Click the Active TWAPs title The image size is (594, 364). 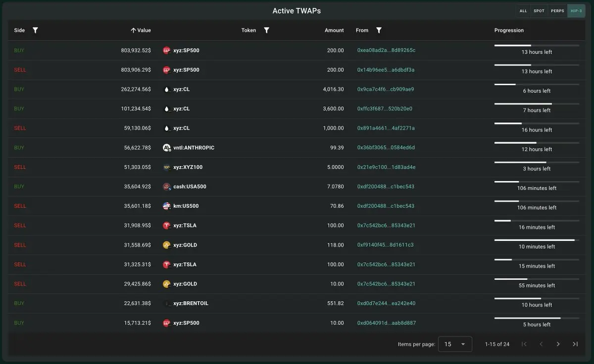click(x=297, y=11)
